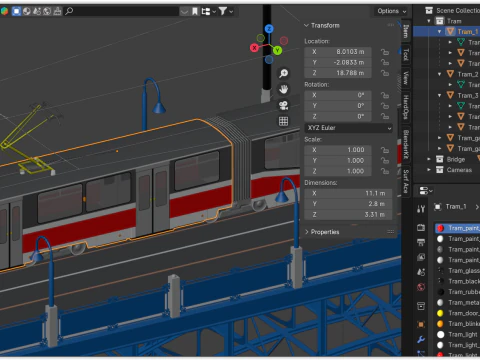Toggle the camera view button
480x360 pixels.
point(284,105)
